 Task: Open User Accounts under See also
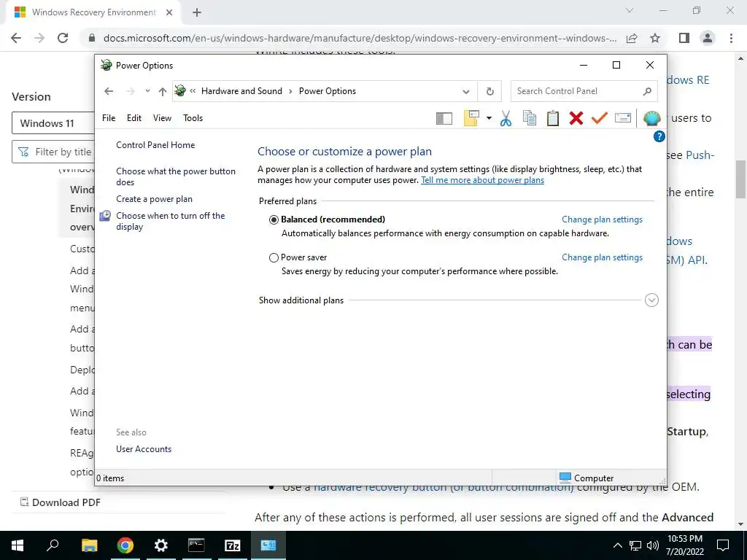click(x=144, y=449)
